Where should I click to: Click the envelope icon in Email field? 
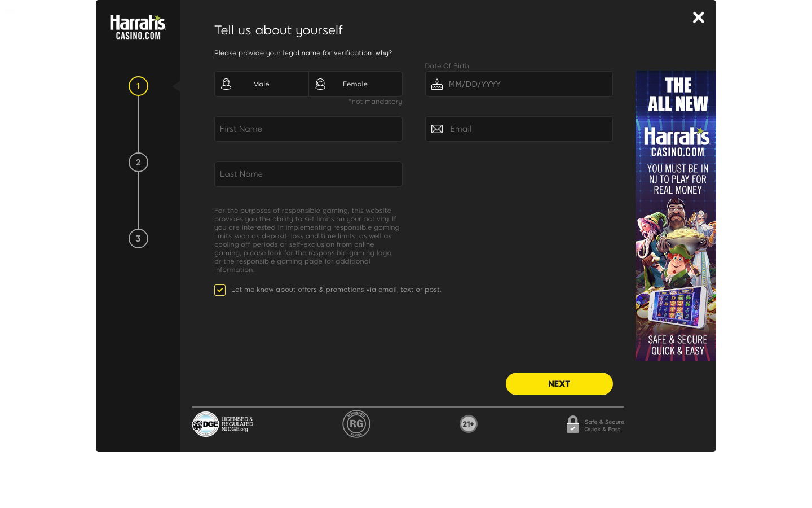437,129
